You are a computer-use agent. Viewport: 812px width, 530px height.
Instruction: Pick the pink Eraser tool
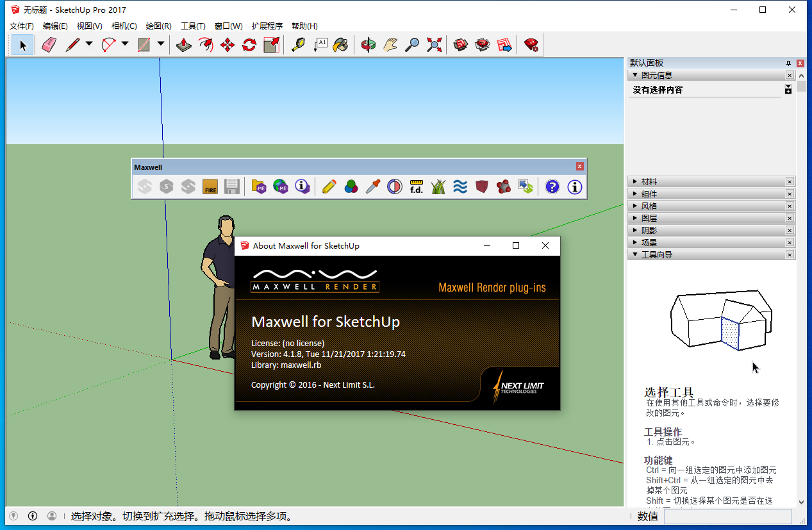click(49, 45)
